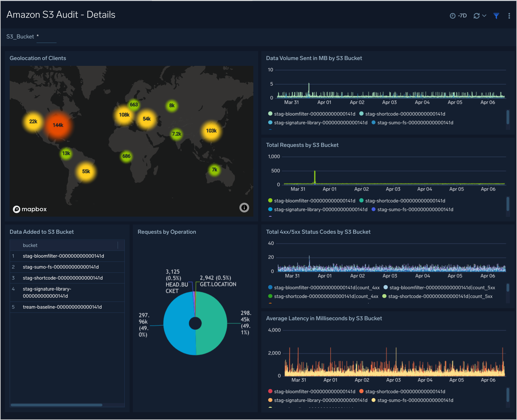
Task: Click the Requests by Operation panel title
Action: 166,231
